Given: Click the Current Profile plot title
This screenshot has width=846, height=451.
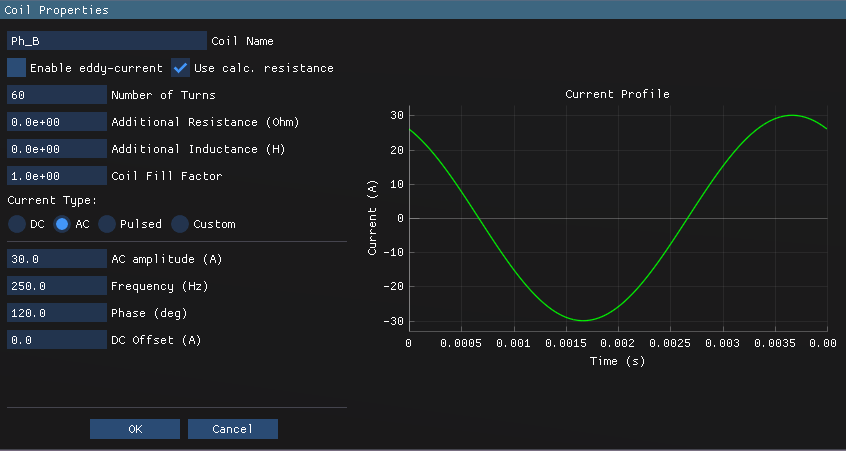Looking at the screenshot, I should point(617,94).
